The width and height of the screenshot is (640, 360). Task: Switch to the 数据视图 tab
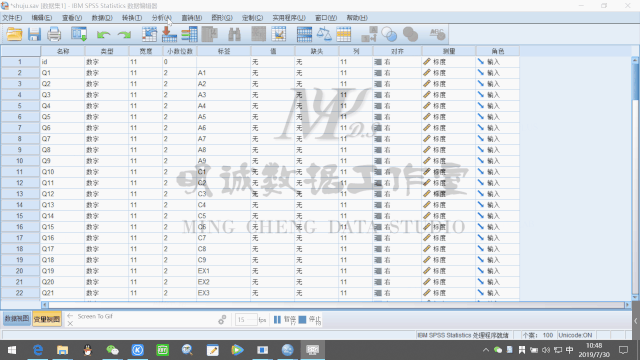pyautogui.click(x=17, y=319)
